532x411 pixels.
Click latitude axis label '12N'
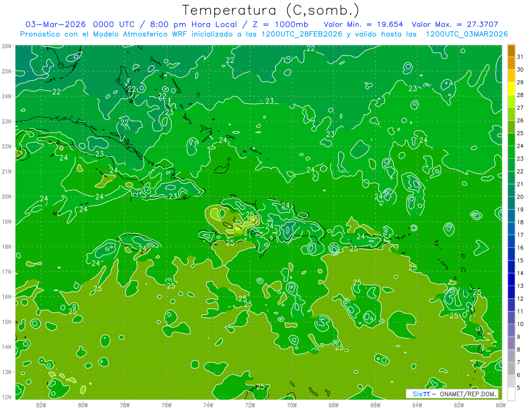(x=7, y=397)
